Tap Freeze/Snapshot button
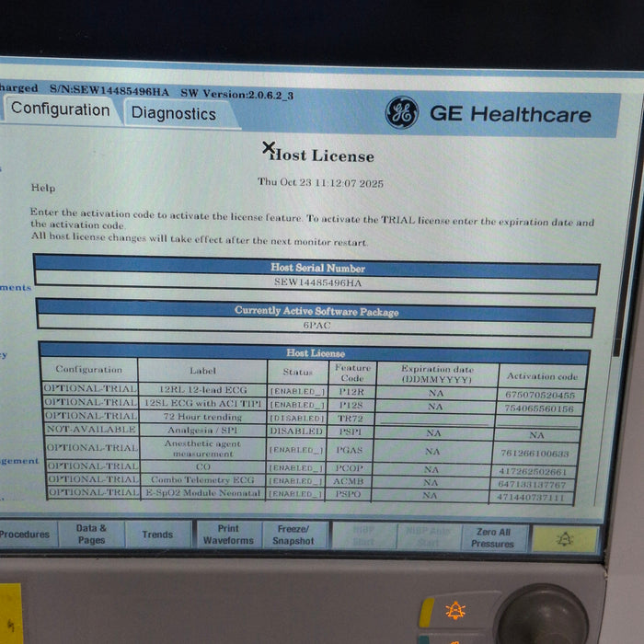 (293, 535)
